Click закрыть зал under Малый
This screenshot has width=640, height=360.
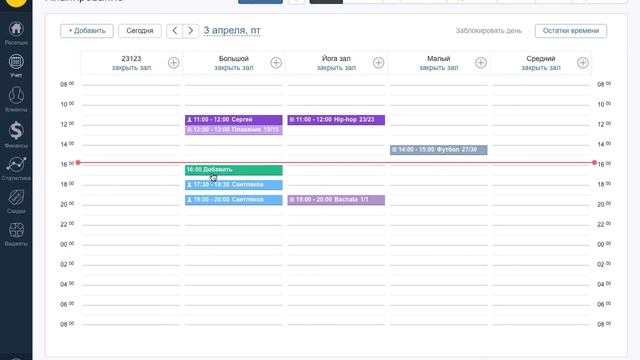click(x=439, y=68)
